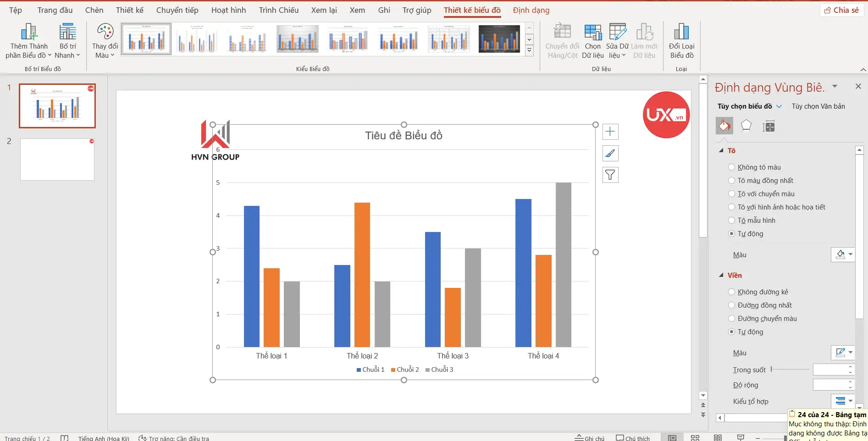The width and height of the screenshot is (868, 441).
Task: Switch to the Effects pentagon icon
Action: [746, 126]
